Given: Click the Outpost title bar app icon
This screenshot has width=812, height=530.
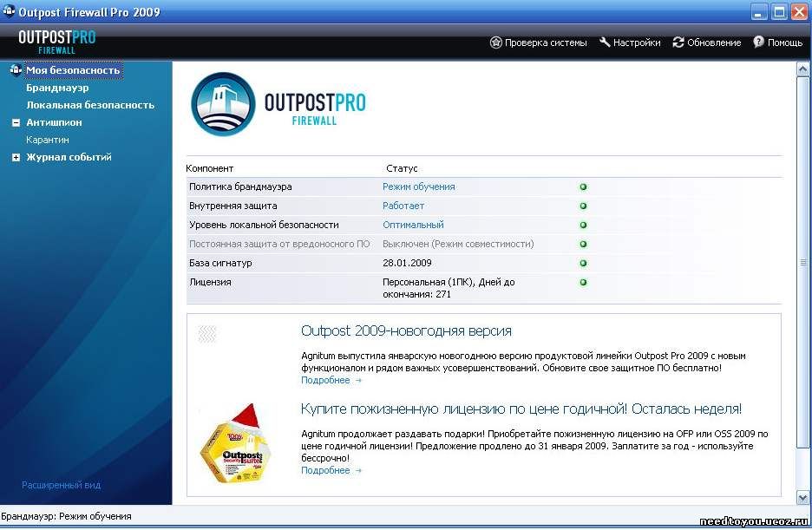Looking at the screenshot, I should point(9,11).
